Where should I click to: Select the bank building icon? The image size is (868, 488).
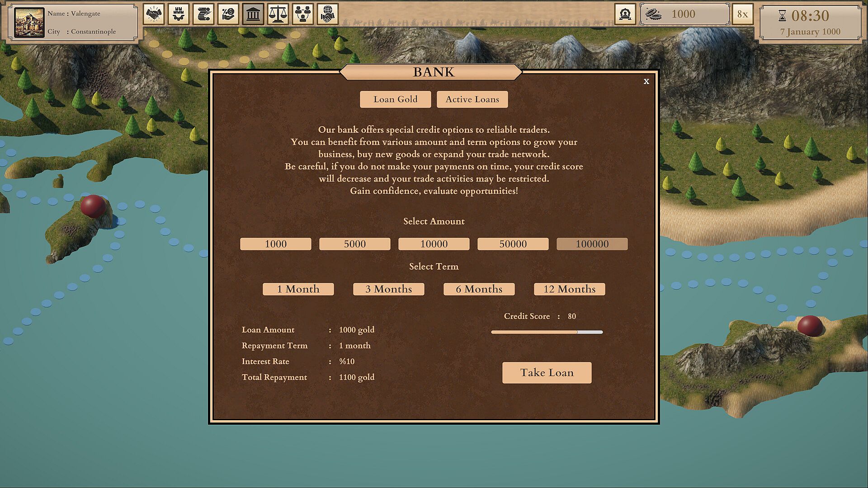(x=253, y=14)
